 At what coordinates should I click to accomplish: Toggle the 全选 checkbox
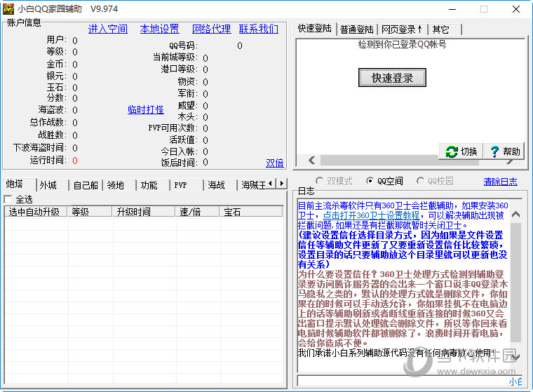(x=8, y=199)
